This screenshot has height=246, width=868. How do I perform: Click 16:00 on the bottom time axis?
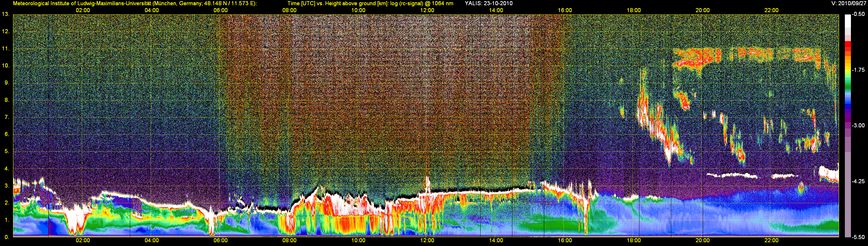pyautogui.click(x=565, y=241)
